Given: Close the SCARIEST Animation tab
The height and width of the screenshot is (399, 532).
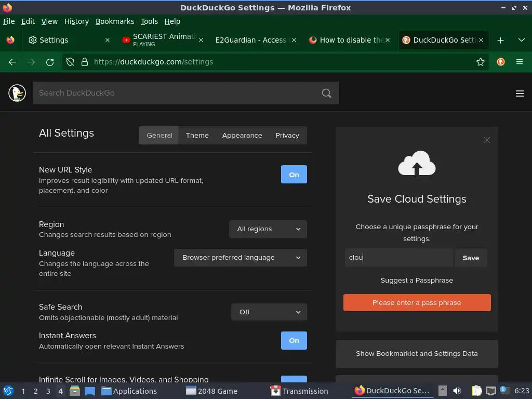Looking at the screenshot, I should point(201,40).
